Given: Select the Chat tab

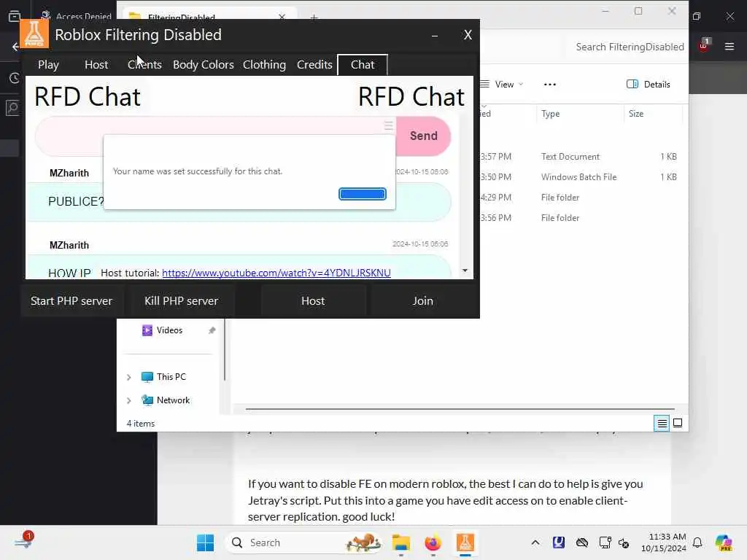Looking at the screenshot, I should (363, 65).
